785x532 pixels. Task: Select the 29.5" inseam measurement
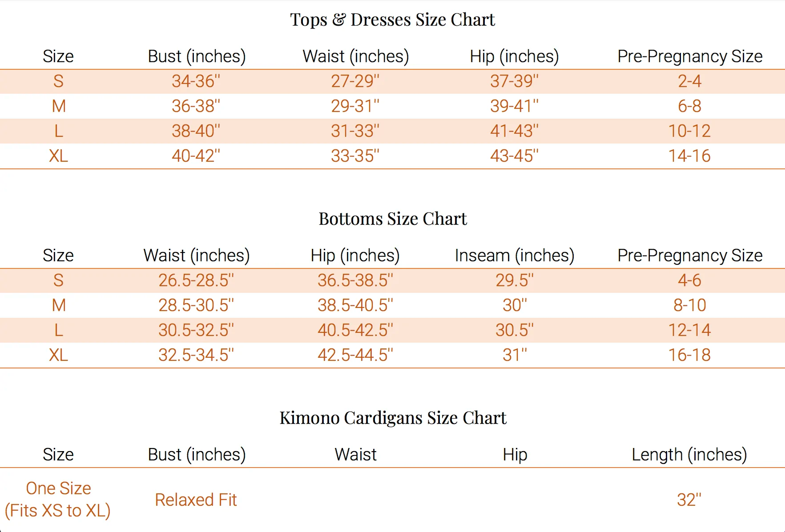point(515,280)
